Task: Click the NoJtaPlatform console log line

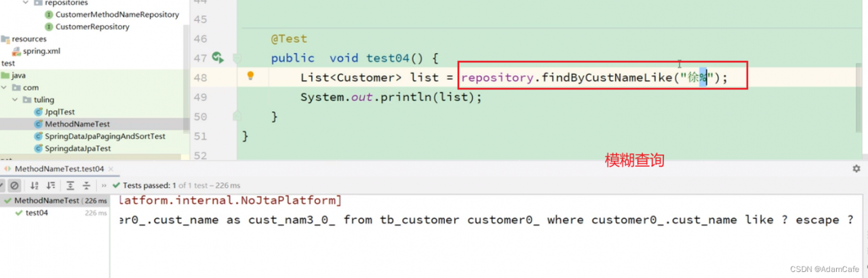Action: tap(230, 200)
